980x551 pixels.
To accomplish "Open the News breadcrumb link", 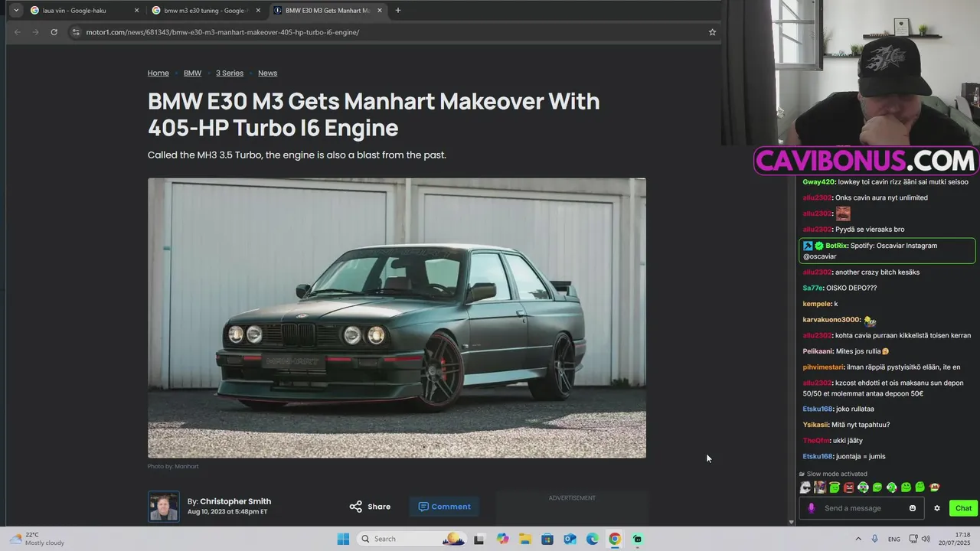I will pos(267,73).
